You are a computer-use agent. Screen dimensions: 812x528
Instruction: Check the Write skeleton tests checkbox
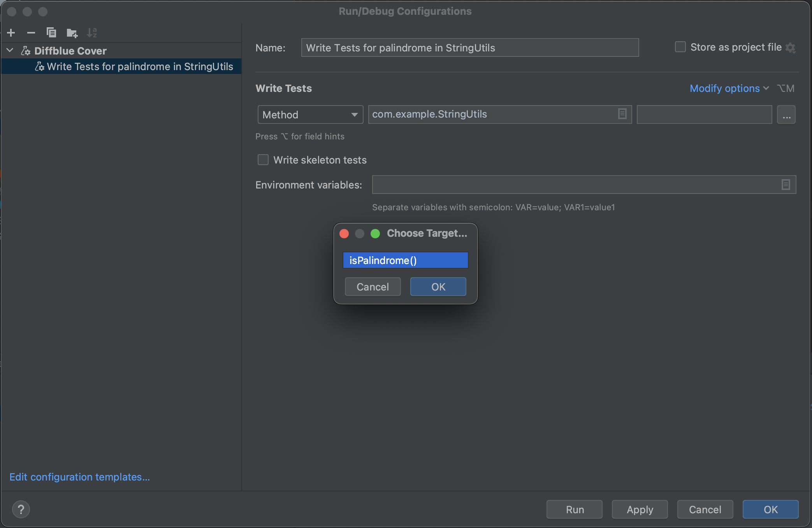click(263, 160)
